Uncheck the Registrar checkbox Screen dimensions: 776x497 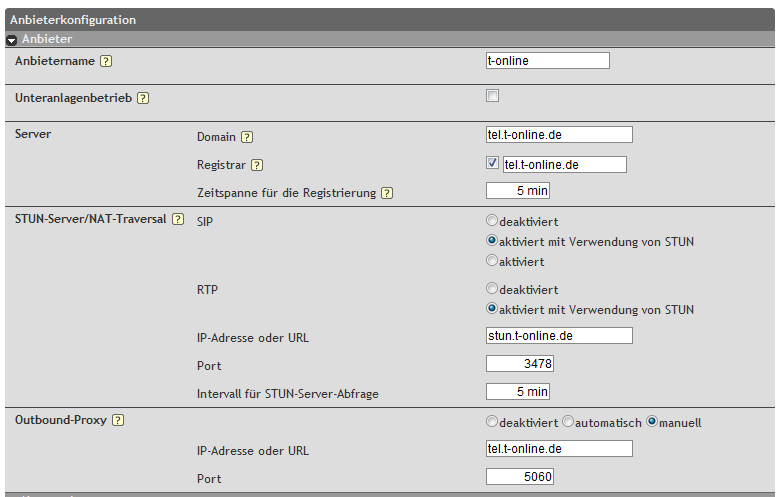[492, 162]
